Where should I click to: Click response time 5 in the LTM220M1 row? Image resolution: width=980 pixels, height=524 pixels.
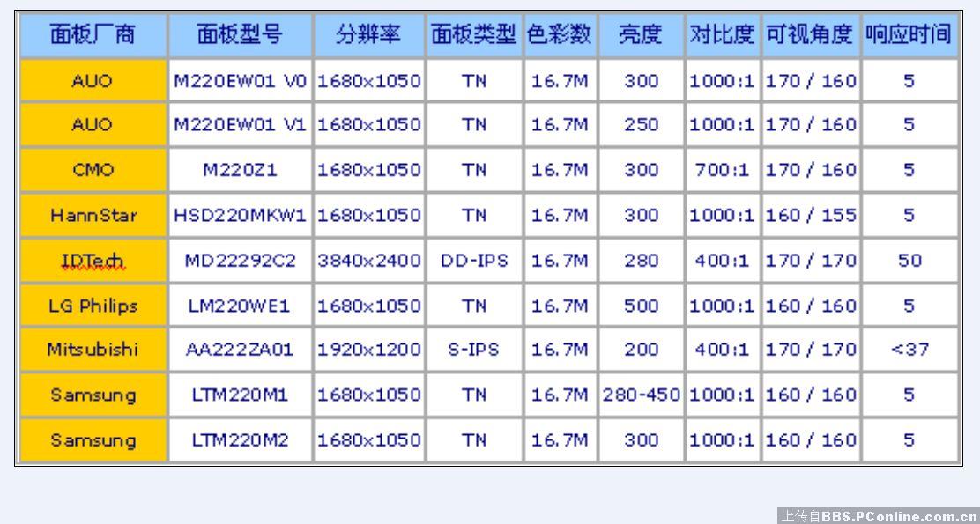click(x=909, y=395)
